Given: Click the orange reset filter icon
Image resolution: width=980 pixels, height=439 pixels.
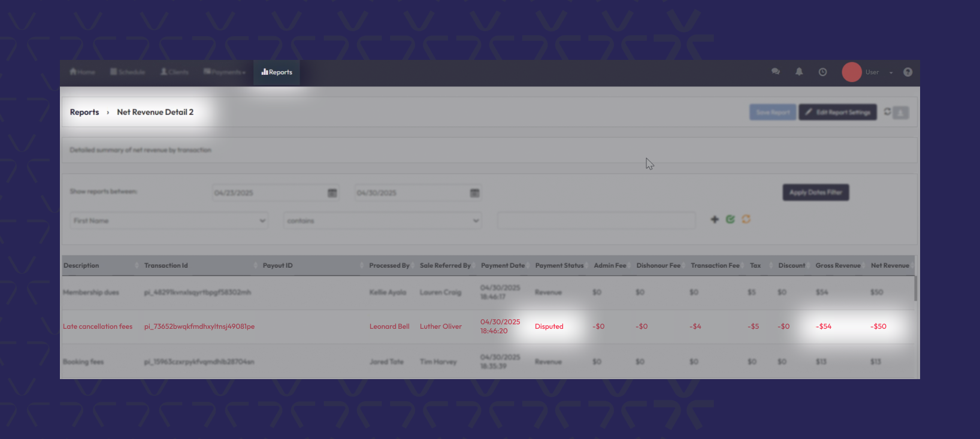Looking at the screenshot, I should 746,220.
